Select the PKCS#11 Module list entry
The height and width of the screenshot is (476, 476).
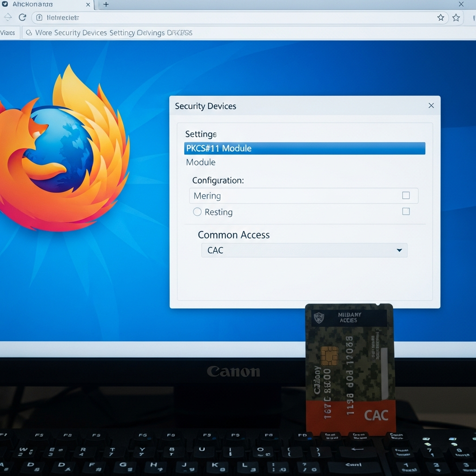[304, 148]
